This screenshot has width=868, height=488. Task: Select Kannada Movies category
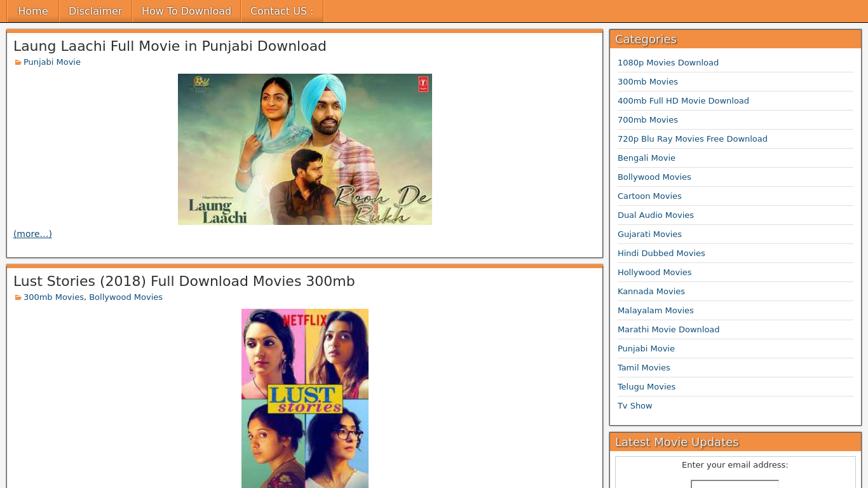[651, 291]
